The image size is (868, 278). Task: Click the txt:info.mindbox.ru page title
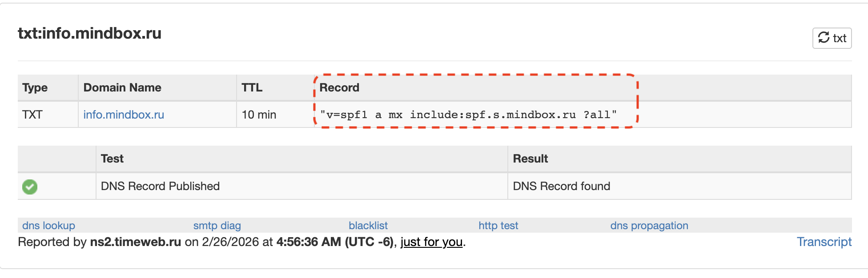pyautogui.click(x=90, y=33)
